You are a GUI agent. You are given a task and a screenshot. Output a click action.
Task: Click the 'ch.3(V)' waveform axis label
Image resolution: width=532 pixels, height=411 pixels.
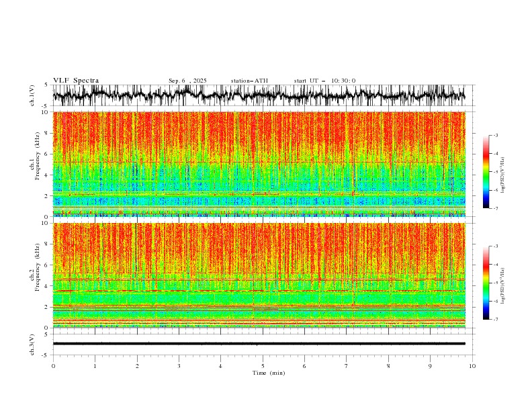click(32, 345)
